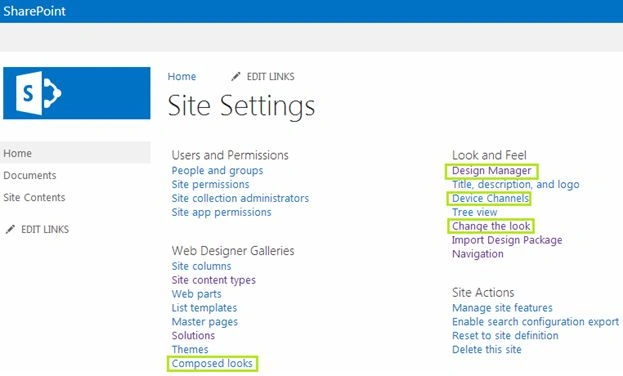The height and width of the screenshot is (376, 623).
Task: Click the SharePoint site logo image
Action: (x=77, y=93)
